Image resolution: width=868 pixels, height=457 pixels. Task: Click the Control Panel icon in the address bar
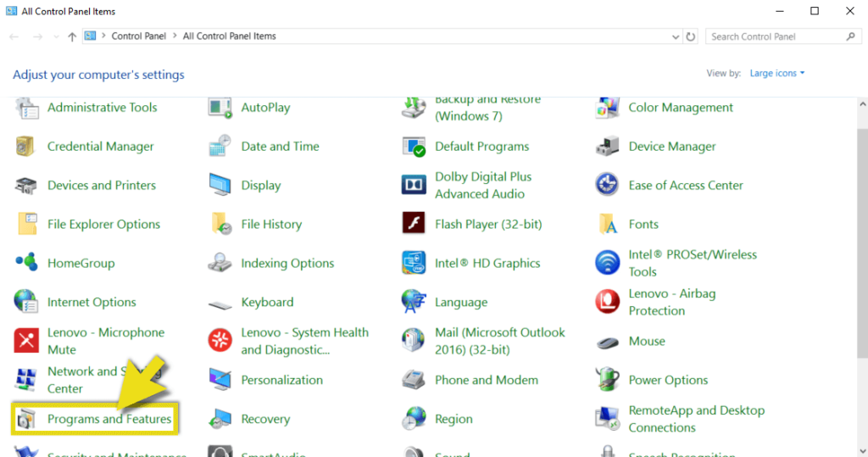[x=90, y=36]
